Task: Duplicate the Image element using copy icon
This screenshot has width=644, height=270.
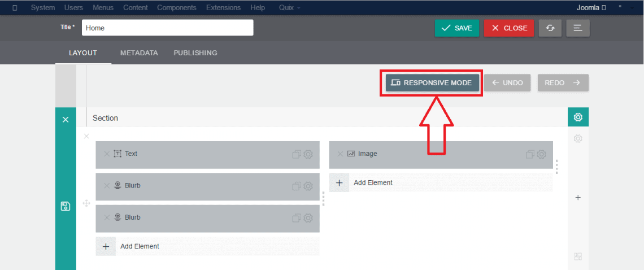Action: 530,154
